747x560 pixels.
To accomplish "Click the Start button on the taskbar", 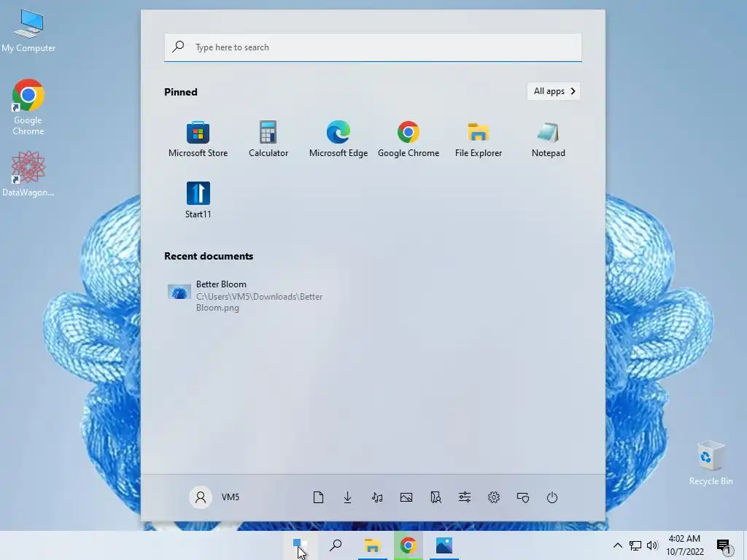I will [x=300, y=545].
